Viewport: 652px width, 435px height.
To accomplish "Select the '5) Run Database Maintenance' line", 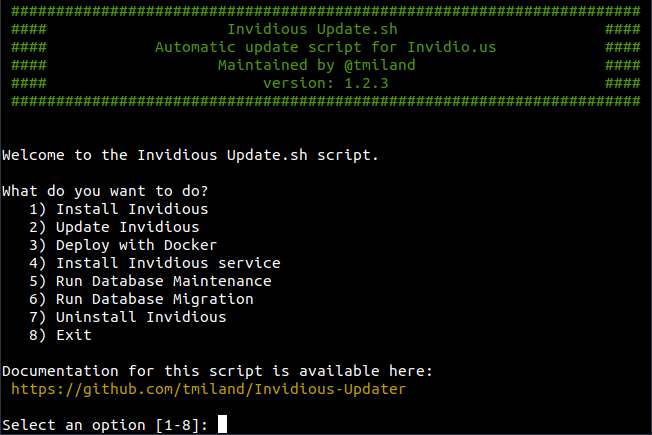I will (x=150, y=281).
